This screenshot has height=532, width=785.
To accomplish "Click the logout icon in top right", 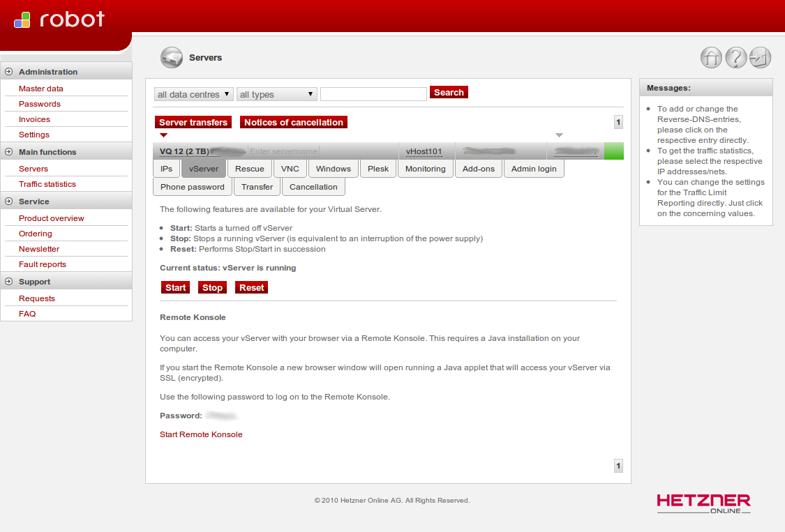I will coord(760,58).
